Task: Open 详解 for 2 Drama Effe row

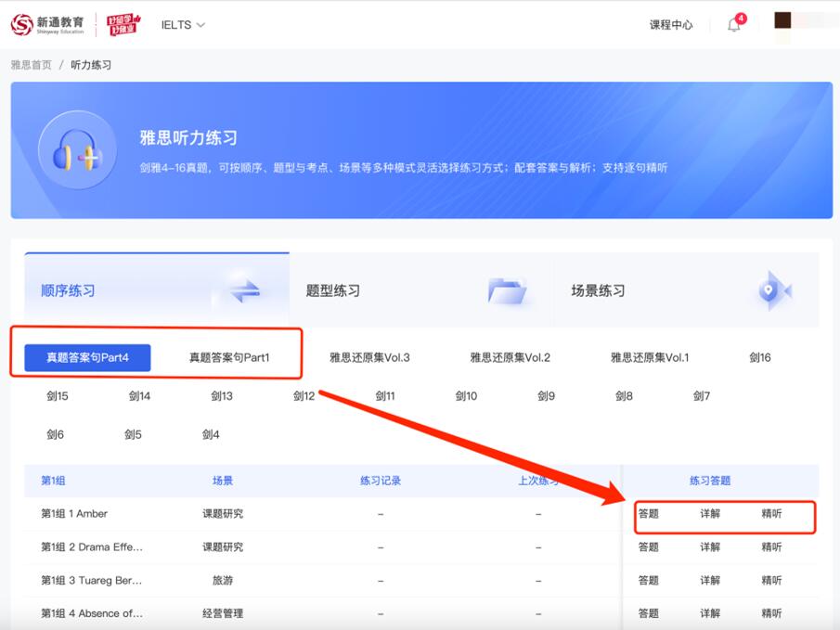Action: pyautogui.click(x=710, y=547)
